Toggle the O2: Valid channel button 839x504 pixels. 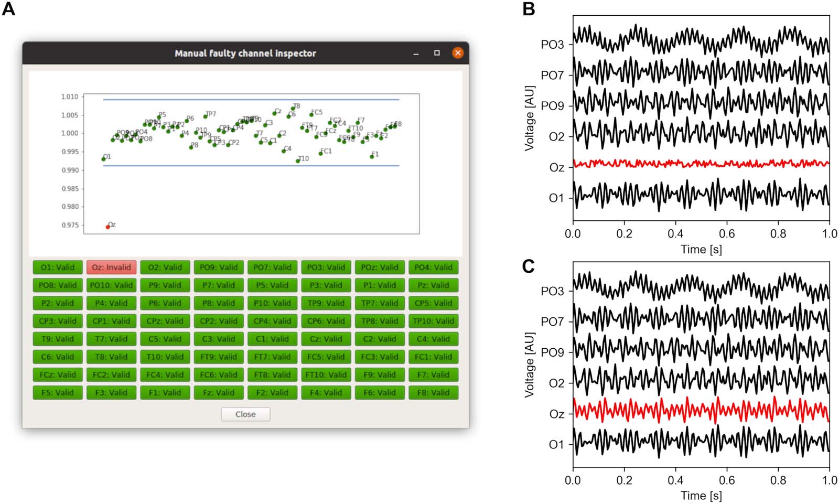point(165,267)
